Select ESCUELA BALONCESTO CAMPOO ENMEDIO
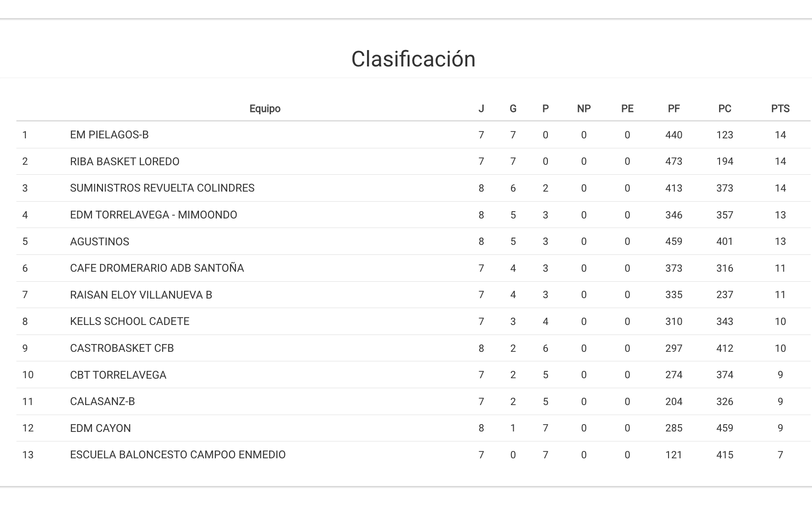This screenshot has width=812, height=507. pos(178,455)
